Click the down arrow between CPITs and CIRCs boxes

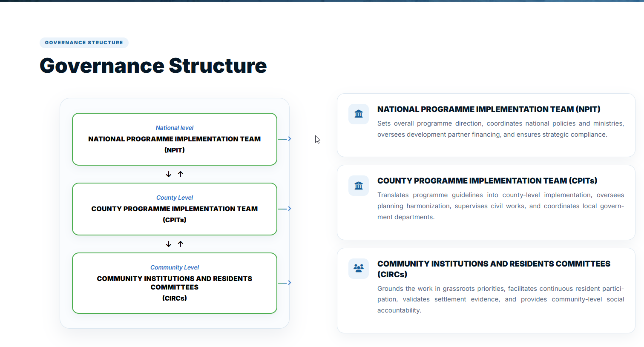(169, 244)
